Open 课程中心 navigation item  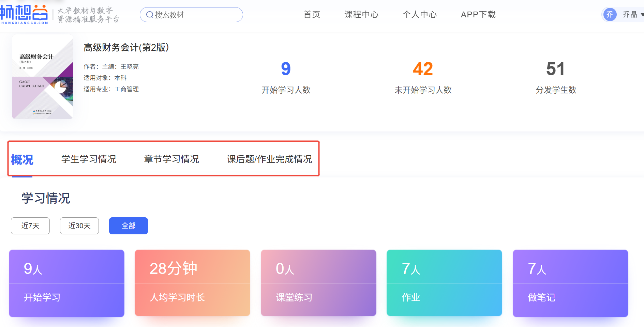tap(361, 15)
